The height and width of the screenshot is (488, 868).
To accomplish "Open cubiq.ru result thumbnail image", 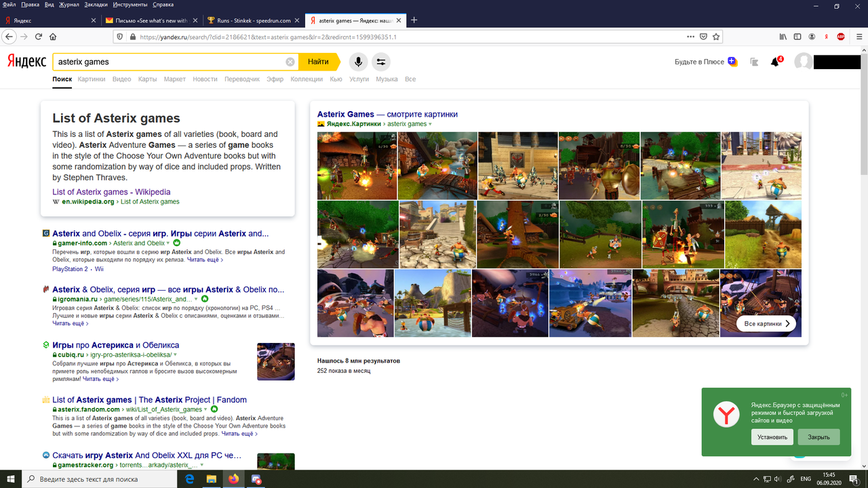I will 276,361.
